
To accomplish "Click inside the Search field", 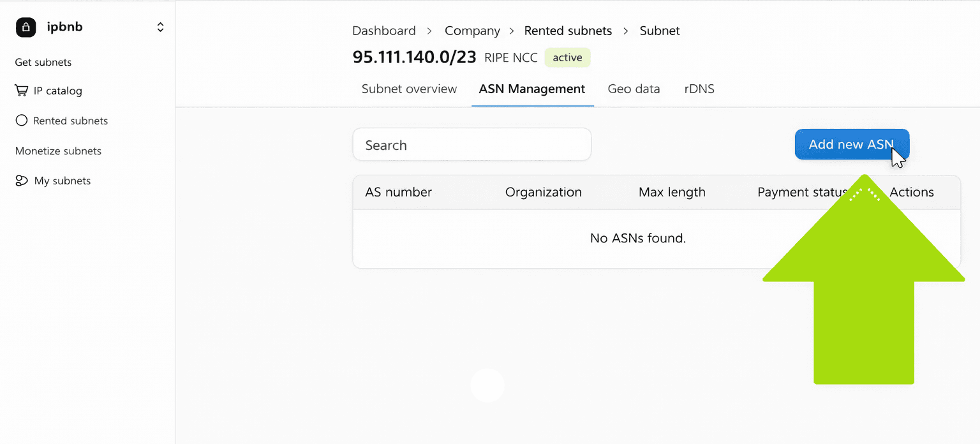I will point(472,144).
